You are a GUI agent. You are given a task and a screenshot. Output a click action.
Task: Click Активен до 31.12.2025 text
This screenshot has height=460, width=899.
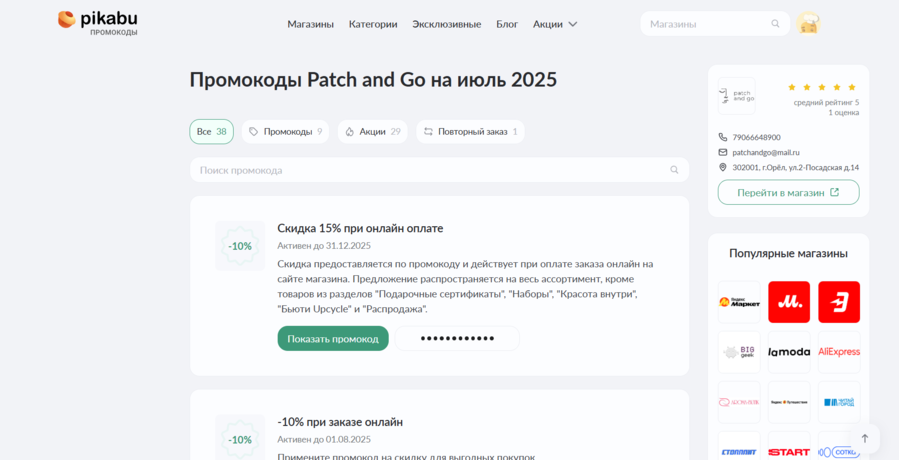pyautogui.click(x=324, y=245)
